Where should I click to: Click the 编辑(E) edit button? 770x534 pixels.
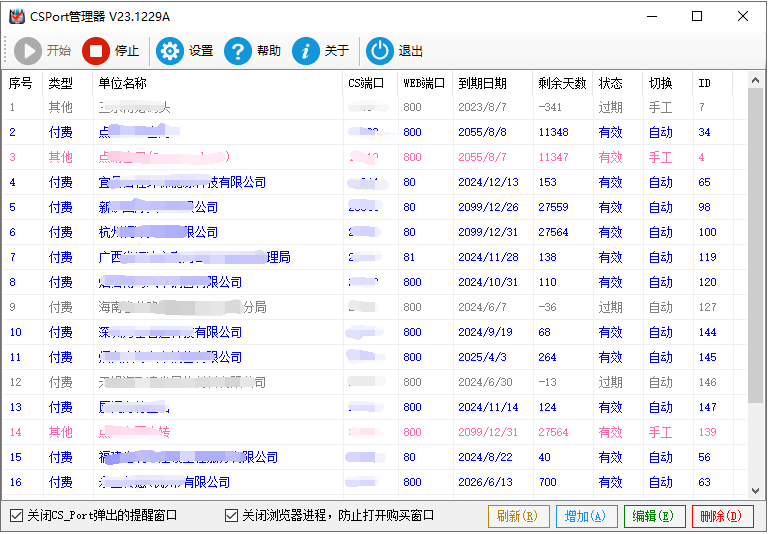coord(654,516)
